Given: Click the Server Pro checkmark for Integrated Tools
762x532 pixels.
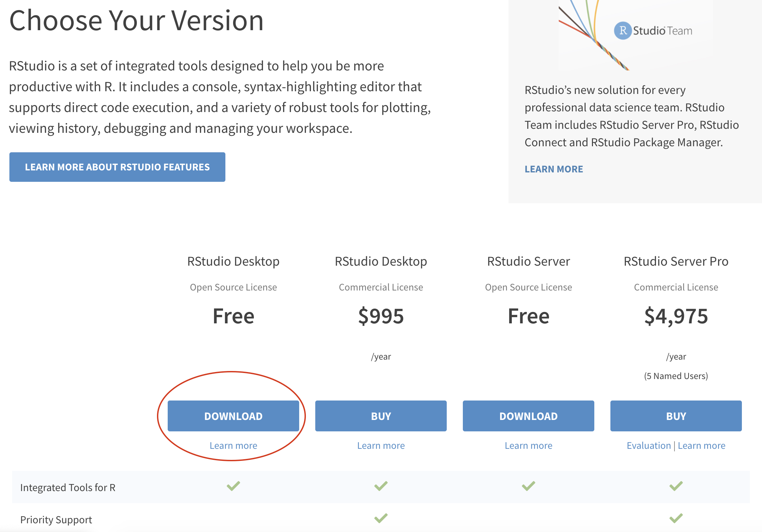Looking at the screenshot, I should (676, 486).
